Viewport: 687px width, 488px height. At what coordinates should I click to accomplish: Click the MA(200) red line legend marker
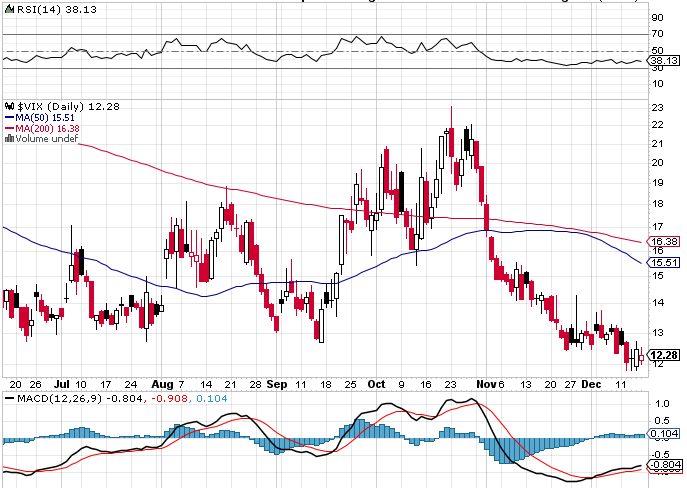coord(10,128)
